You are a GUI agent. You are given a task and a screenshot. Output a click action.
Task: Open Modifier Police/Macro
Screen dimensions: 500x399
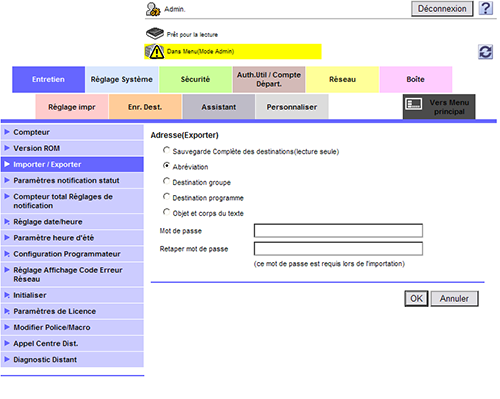coord(72,327)
